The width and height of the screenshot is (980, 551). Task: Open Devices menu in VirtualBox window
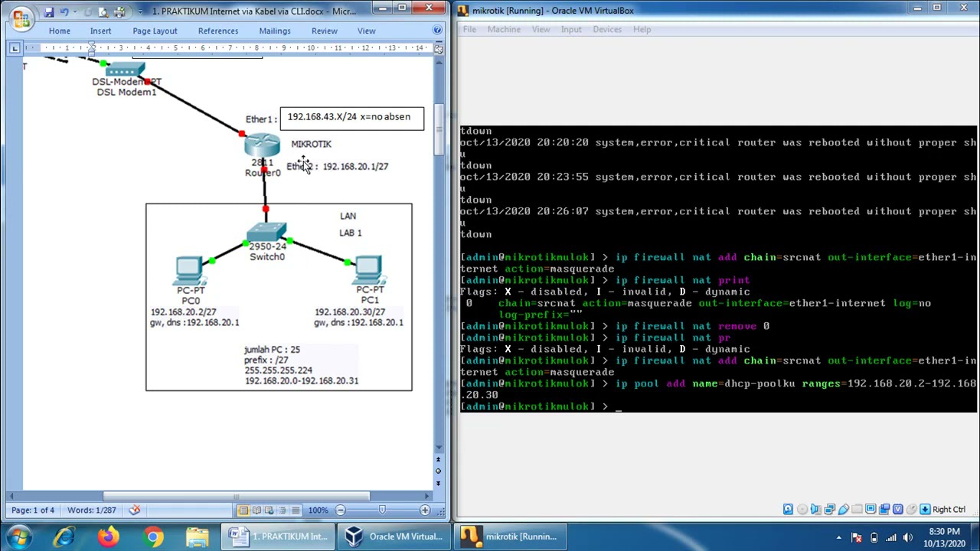point(607,29)
